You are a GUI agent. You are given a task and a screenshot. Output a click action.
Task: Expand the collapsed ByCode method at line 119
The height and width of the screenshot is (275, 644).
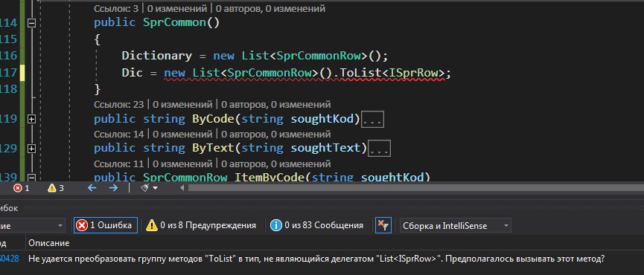click(x=31, y=119)
